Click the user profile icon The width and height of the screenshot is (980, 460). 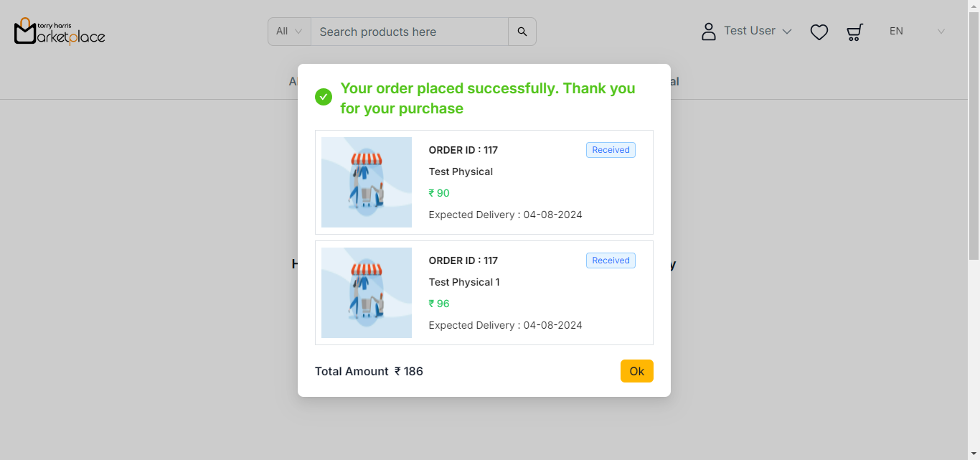pyautogui.click(x=709, y=32)
